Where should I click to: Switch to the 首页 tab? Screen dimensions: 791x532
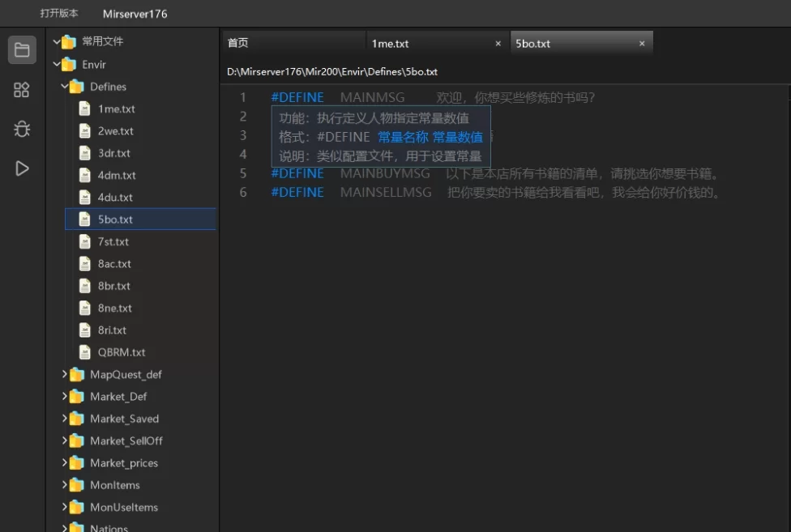[x=293, y=44]
